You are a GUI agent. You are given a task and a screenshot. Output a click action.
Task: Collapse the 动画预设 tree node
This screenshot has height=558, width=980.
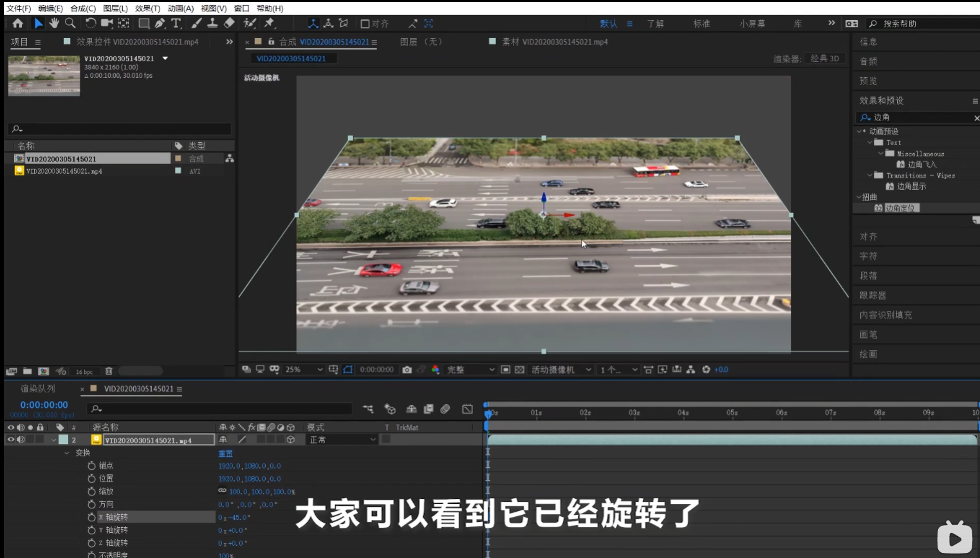click(x=858, y=131)
